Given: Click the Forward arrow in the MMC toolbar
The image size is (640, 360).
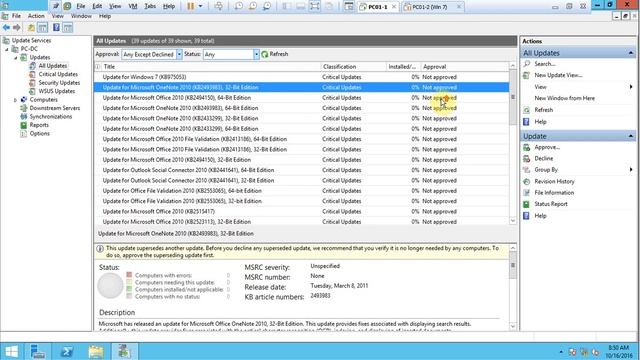Looking at the screenshot, I should coord(17,27).
